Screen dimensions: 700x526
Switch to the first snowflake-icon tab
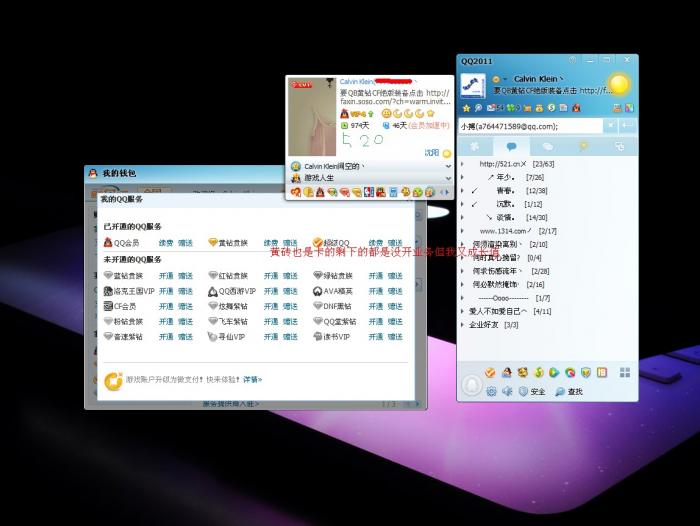475,146
